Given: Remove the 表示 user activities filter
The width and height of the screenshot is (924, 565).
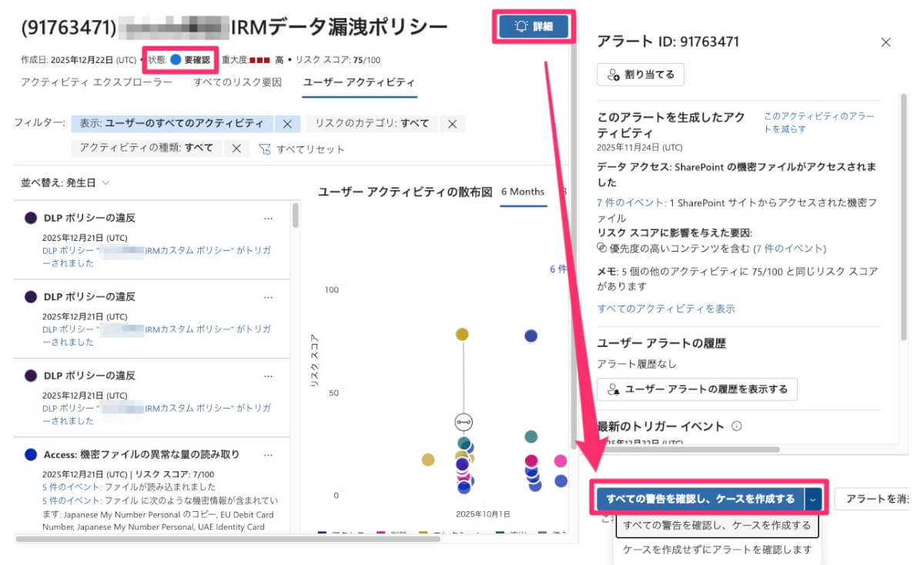Looking at the screenshot, I should [x=286, y=123].
